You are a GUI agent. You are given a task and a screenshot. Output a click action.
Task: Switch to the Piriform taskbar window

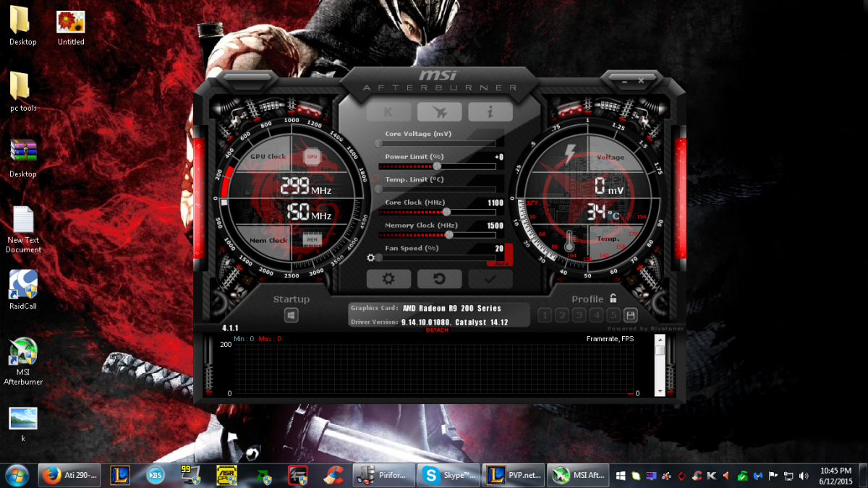click(x=383, y=475)
